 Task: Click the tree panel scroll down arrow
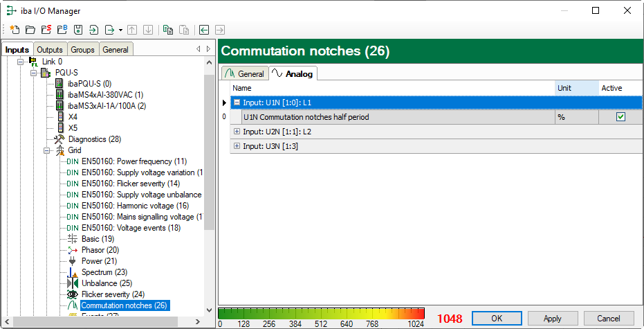[210, 310]
